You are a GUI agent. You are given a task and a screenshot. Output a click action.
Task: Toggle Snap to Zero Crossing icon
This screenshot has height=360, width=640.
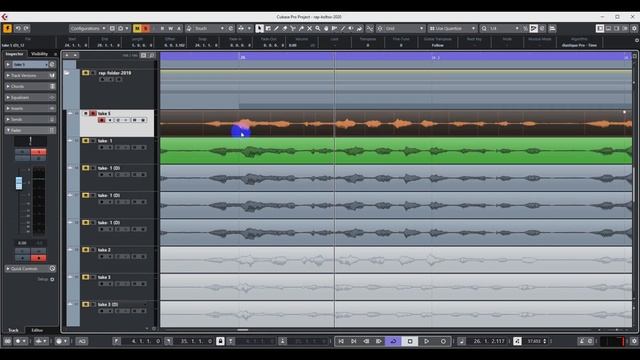[x=369, y=28]
